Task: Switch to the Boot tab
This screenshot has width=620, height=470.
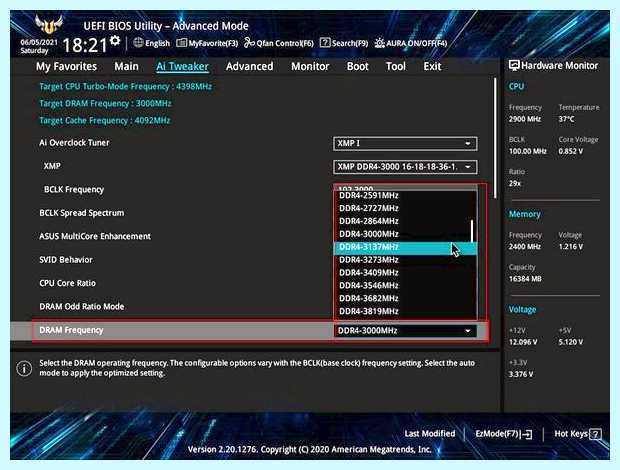Action: coord(357,66)
